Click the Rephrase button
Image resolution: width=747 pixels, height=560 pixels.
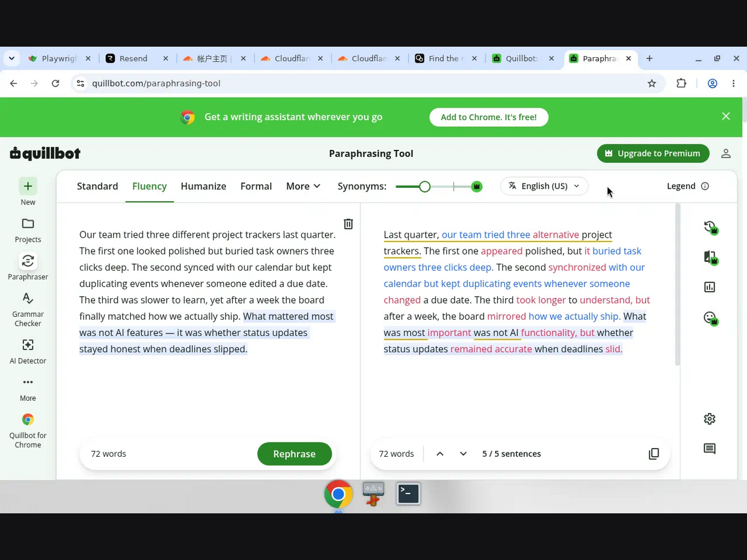coord(294,454)
